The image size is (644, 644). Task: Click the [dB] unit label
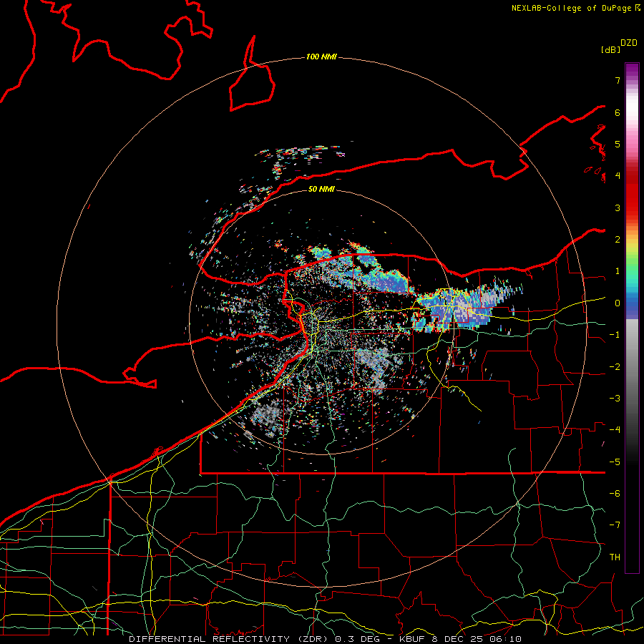610,49
